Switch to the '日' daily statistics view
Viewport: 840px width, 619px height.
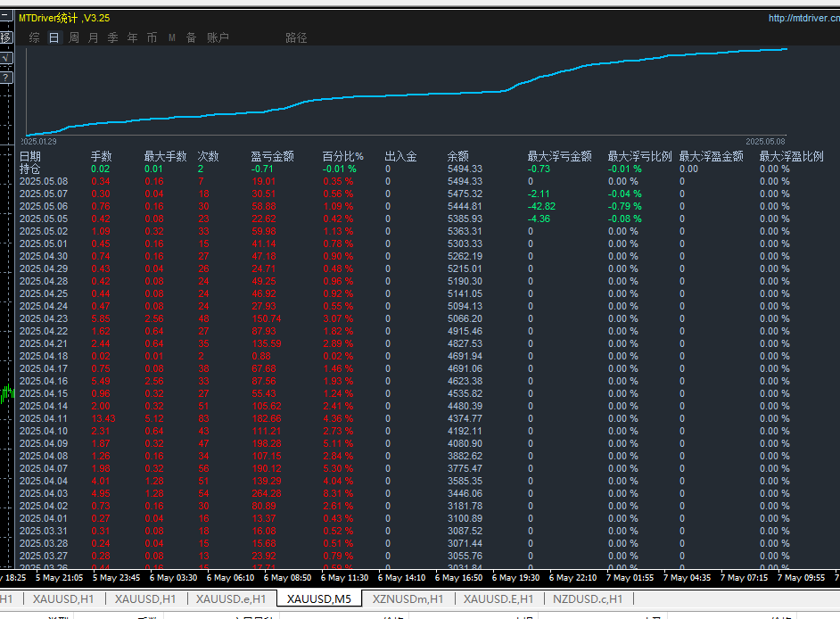54,37
